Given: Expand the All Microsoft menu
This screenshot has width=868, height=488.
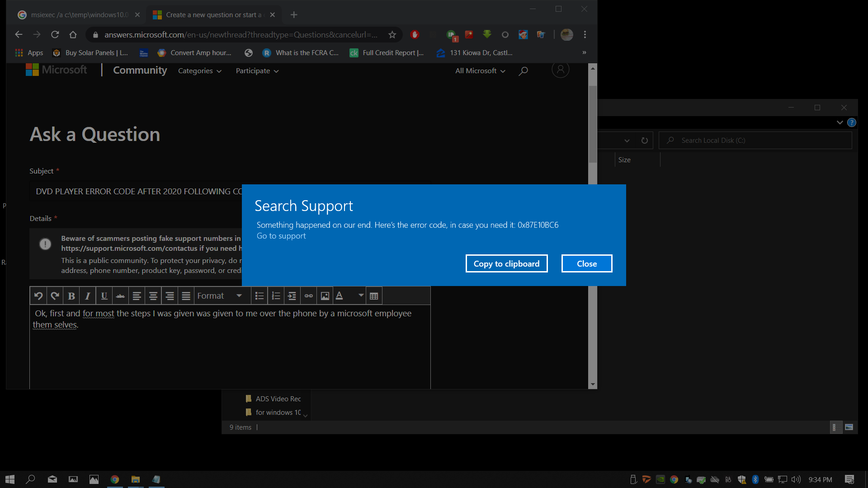Looking at the screenshot, I should pyautogui.click(x=480, y=71).
